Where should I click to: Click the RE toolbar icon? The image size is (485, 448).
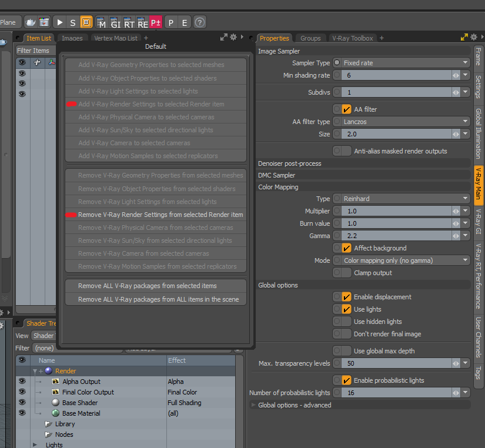(142, 22)
